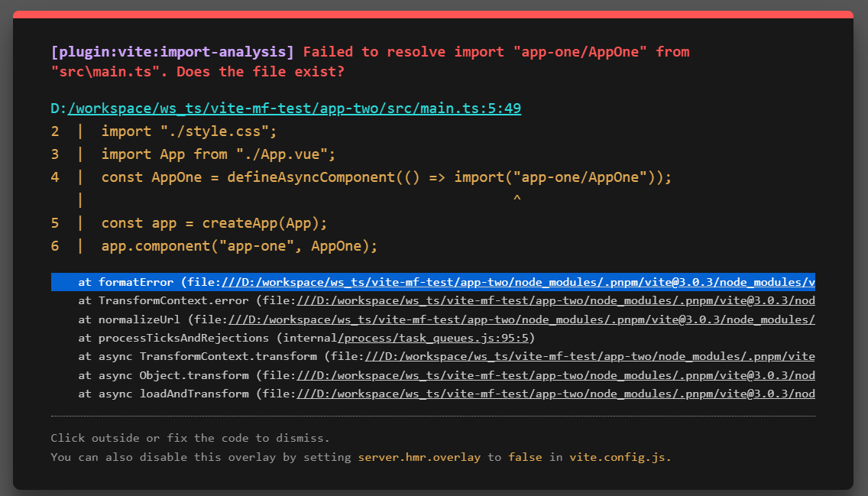This screenshot has width=868, height=496.
Task: Click the 'false' value in overlay tip
Action: (x=525, y=457)
